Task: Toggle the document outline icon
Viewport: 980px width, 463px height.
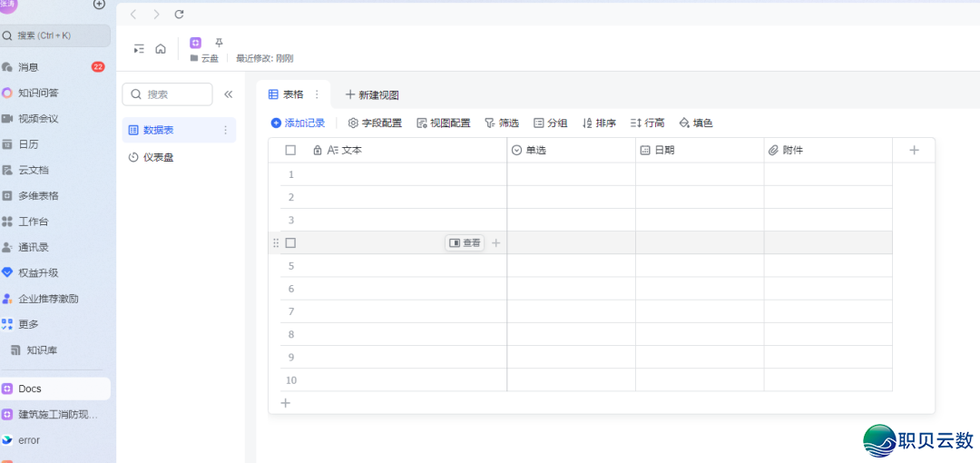Action: [139, 48]
